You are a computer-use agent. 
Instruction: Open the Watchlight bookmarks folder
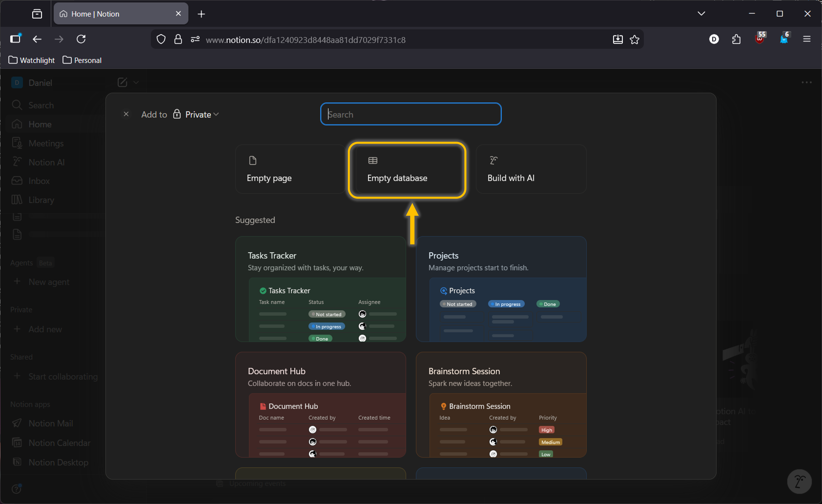point(32,60)
